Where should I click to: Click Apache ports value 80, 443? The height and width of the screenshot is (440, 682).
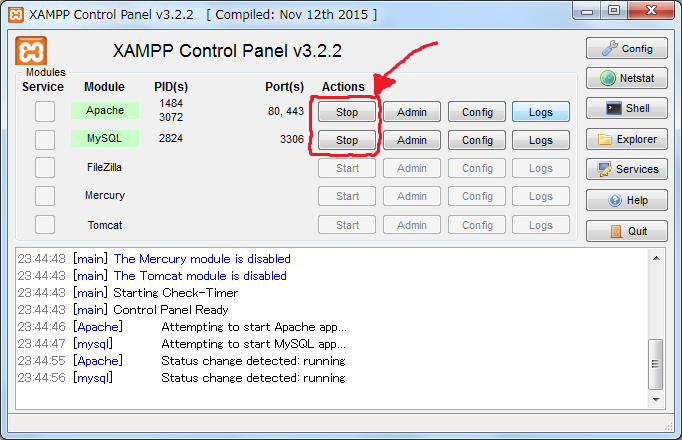pyautogui.click(x=286, y=111)
